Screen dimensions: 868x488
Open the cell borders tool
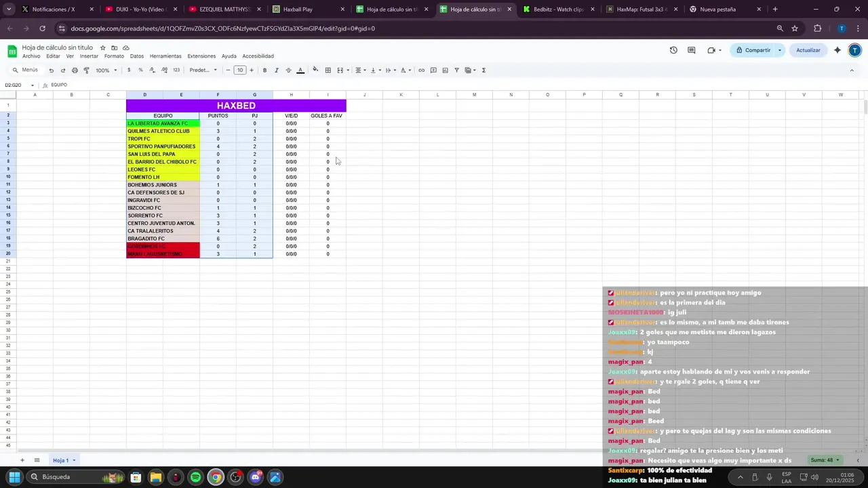[x=328, y=70]
